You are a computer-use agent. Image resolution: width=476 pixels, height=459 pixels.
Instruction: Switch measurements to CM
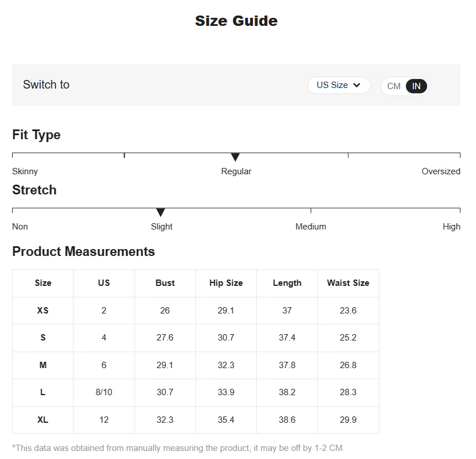[394, 86]
